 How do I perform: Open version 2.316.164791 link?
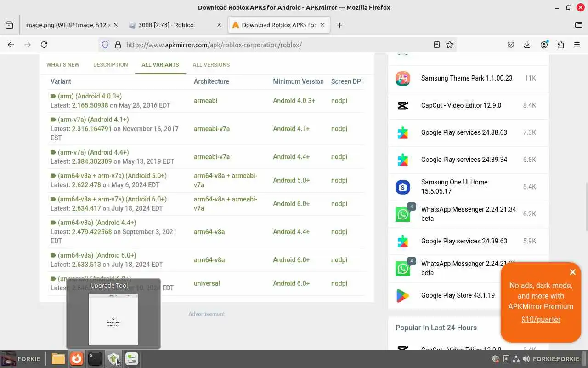92,129
